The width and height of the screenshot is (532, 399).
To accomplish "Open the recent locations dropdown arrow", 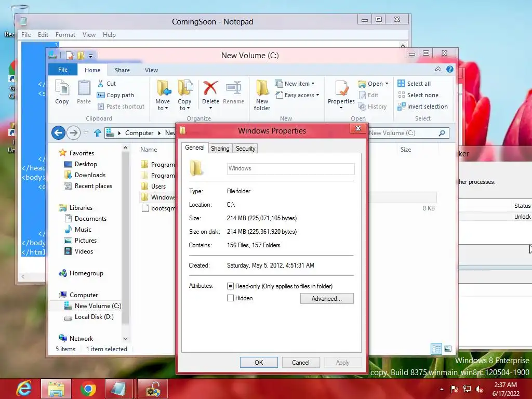I will [86, 133].
